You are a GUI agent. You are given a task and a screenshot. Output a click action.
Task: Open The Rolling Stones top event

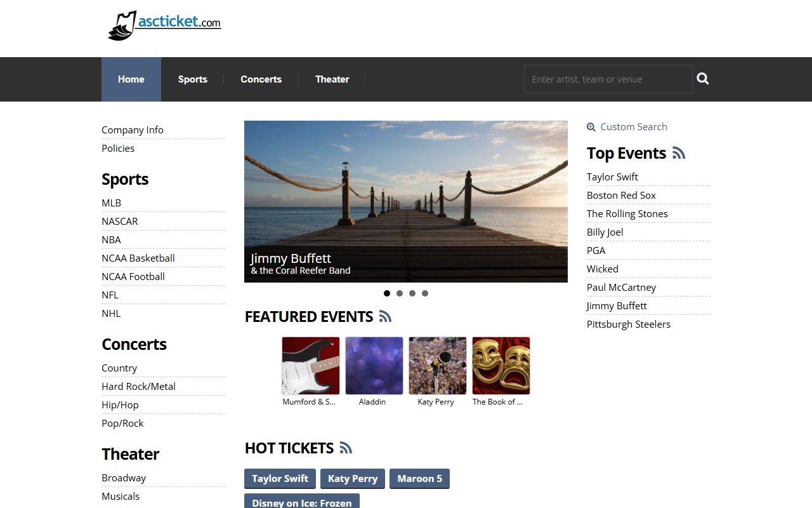(627, 214)
